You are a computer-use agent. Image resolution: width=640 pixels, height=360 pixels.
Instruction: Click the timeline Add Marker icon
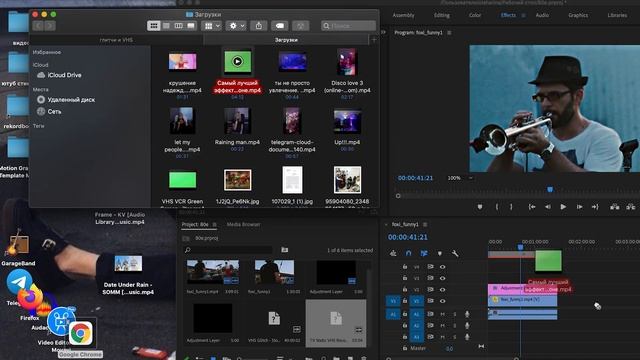point(440,253)
